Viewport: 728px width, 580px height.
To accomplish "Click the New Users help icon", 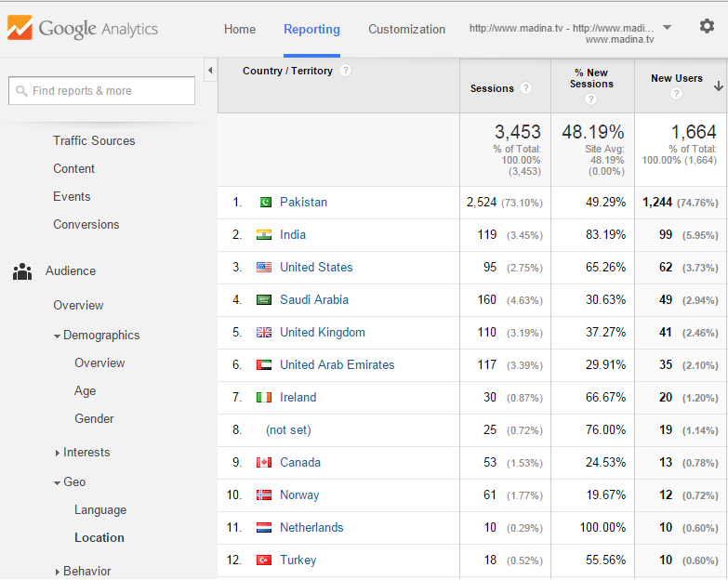I will pos(677,93).
